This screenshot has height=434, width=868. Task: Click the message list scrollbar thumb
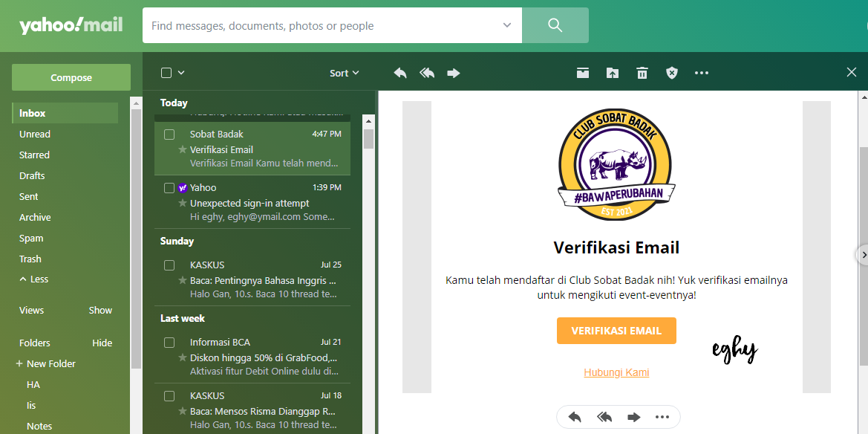click(x=369, y=138)
